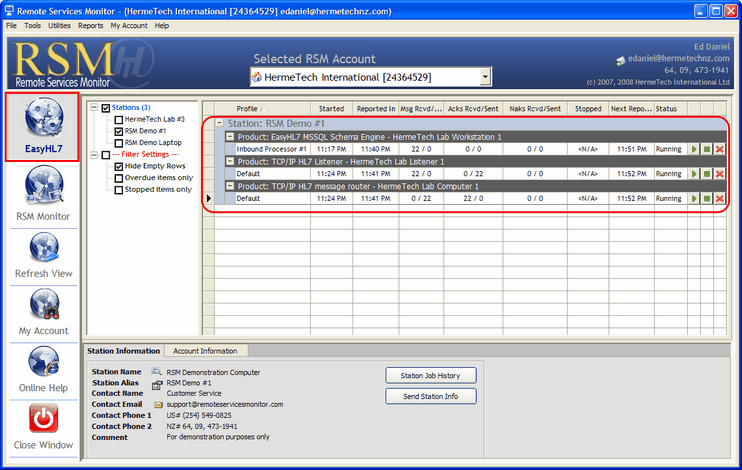
Task: Sort by the Naks Rcvd/Sent column header
Action: coord(535,108)
